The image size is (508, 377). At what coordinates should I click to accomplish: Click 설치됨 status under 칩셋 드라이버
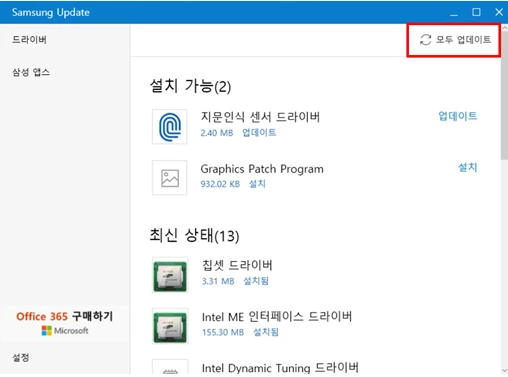click(x=256, y=281)
